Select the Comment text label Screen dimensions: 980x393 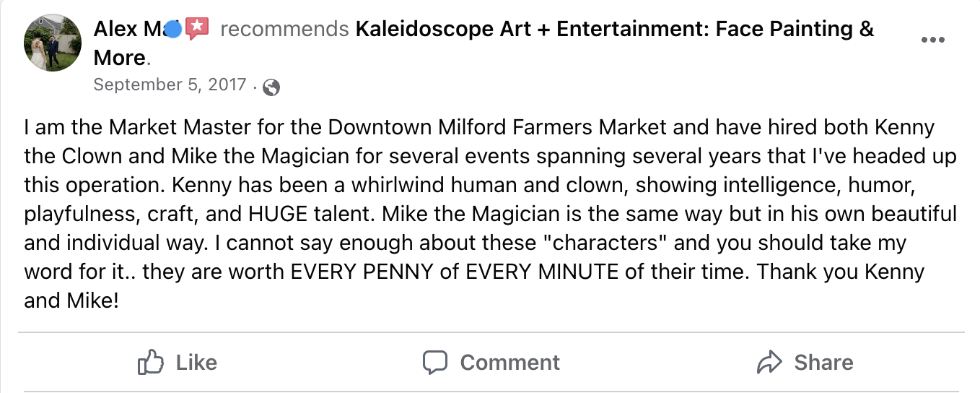(509, 362)
